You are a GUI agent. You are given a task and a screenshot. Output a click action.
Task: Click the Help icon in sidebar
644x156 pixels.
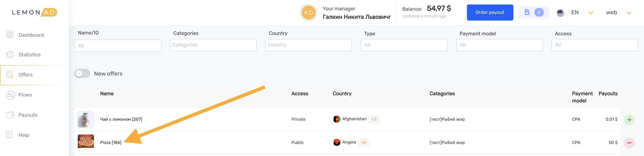9,135
